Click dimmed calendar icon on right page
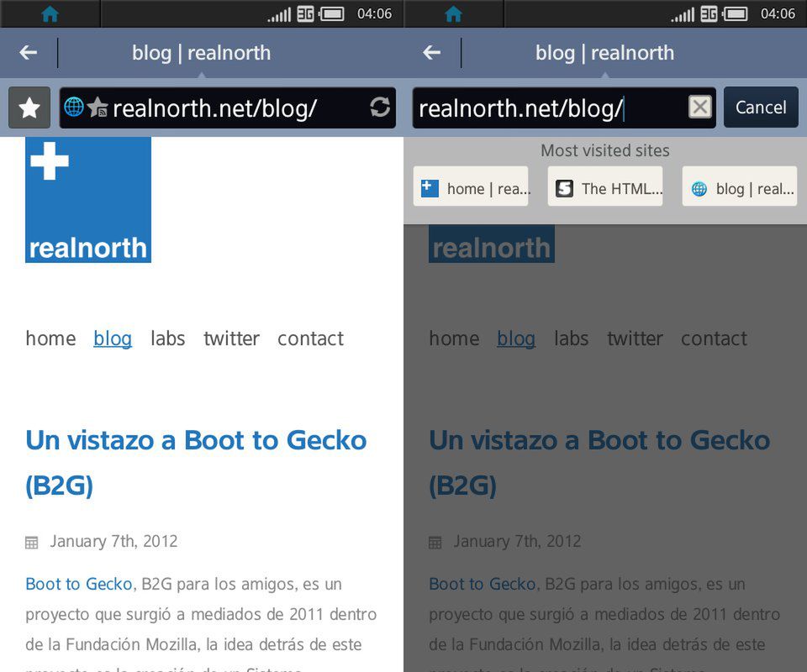This screenshot has width=807, height=672. tap(435, 543)
